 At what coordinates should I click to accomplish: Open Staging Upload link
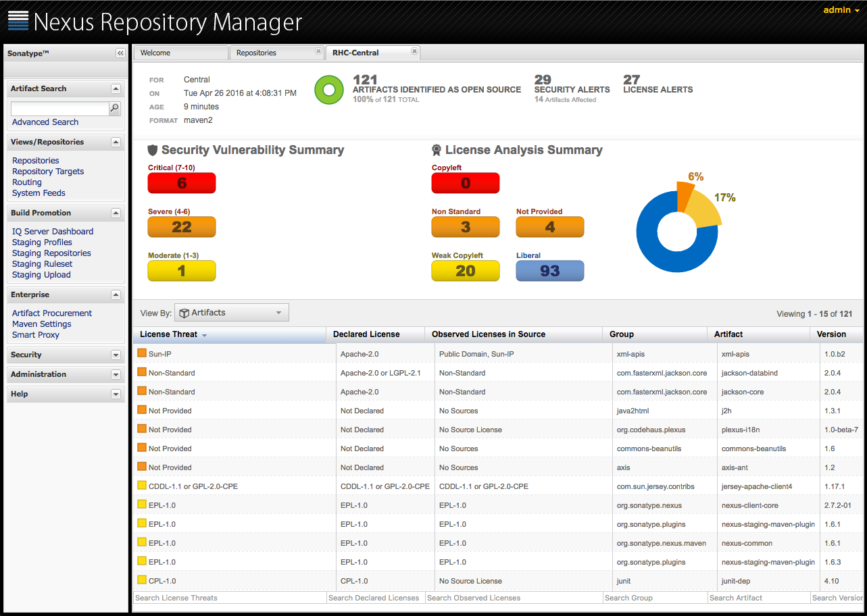click(x=41, y=275)
